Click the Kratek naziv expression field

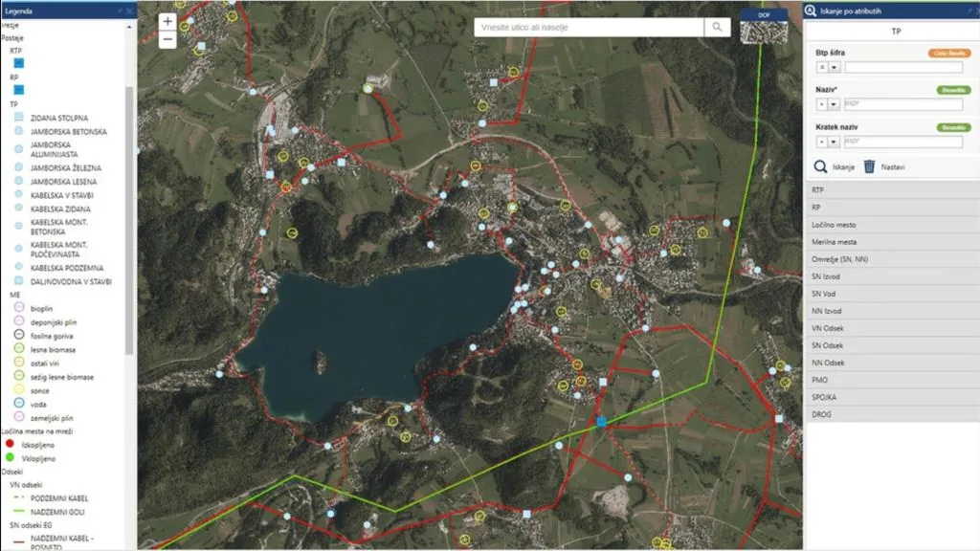903,142
